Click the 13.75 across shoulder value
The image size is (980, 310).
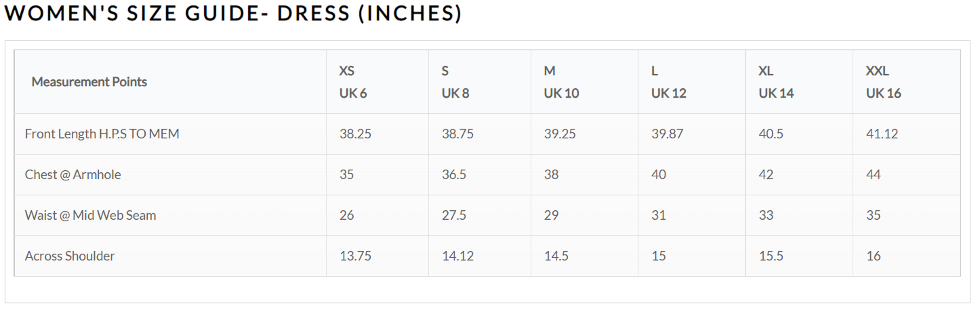click(355, 256)
